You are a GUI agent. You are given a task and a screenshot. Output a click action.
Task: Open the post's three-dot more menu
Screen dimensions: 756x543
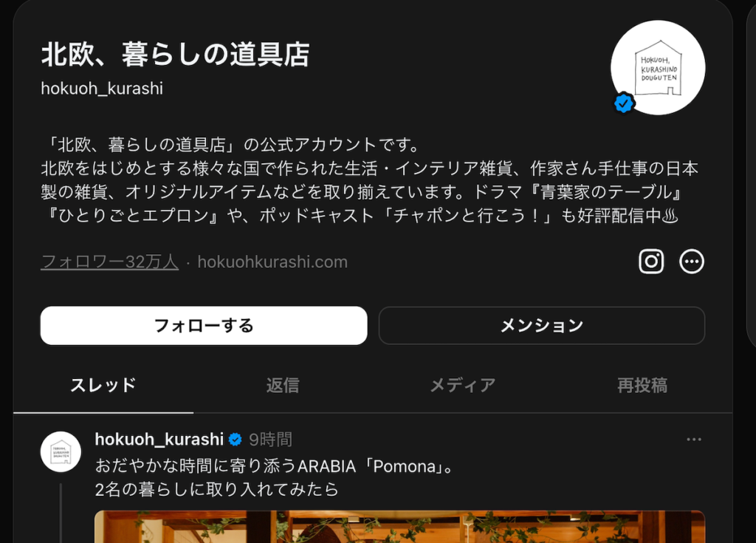pos(694,440)
